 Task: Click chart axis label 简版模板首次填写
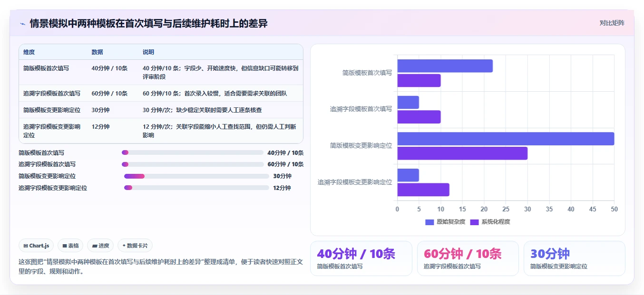point(367,73)
